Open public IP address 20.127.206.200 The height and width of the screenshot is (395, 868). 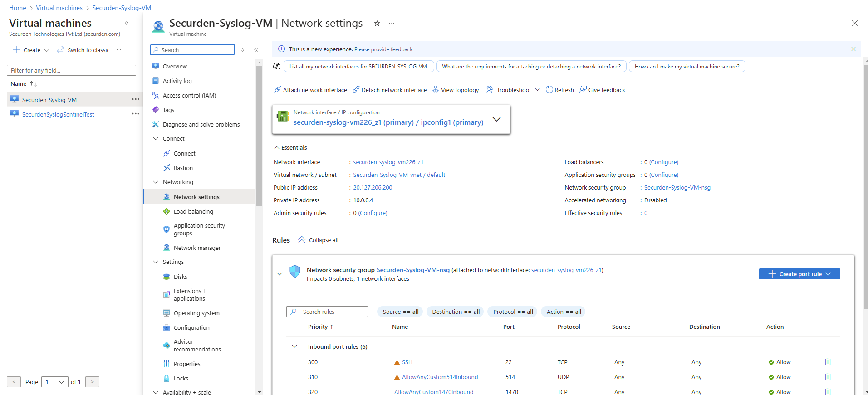pyautogui.click(x=373, y=187)
